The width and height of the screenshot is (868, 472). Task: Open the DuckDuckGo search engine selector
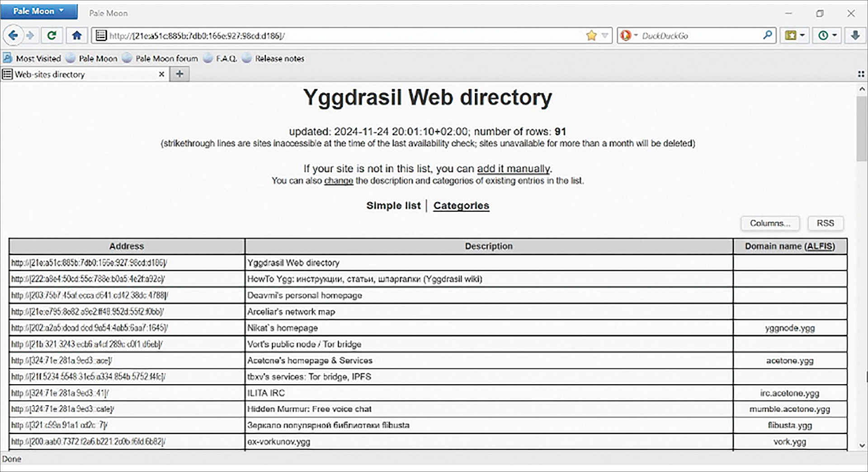(x=629, y=35)
